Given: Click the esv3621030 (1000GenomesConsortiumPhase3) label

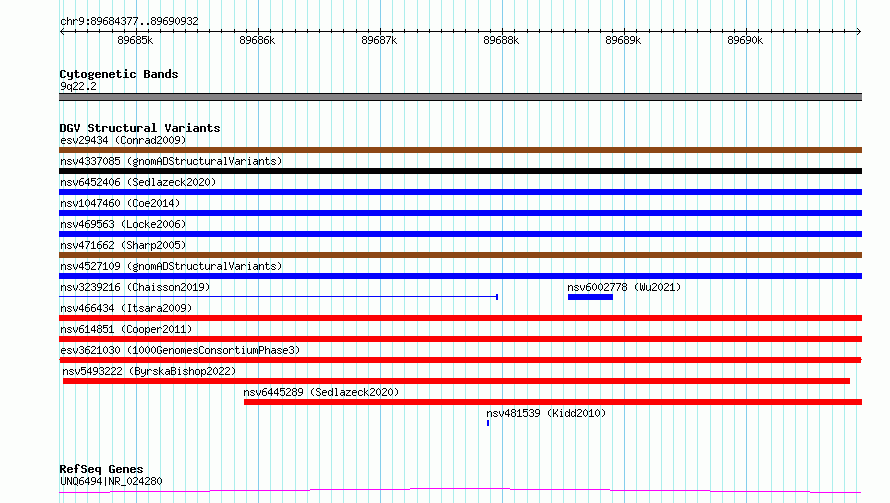Looking at the screenshot, I should click(180, 350).
